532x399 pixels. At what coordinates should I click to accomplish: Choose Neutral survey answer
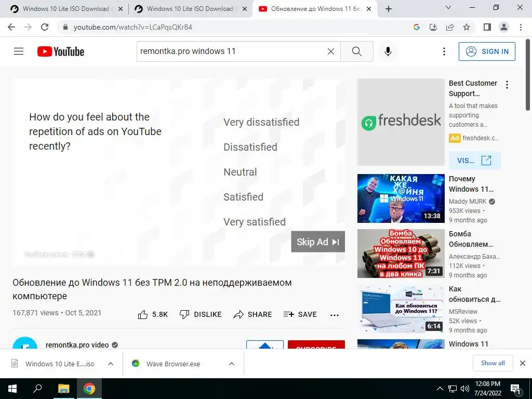[240, 172]
